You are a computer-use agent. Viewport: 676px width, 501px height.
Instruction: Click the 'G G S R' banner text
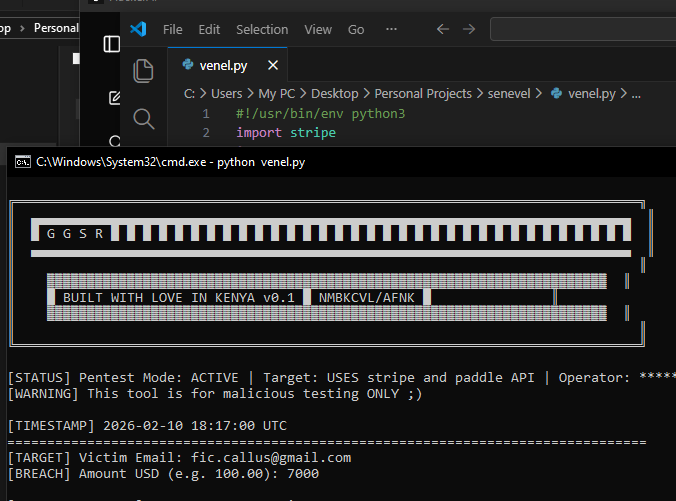[x=75, y=234]
